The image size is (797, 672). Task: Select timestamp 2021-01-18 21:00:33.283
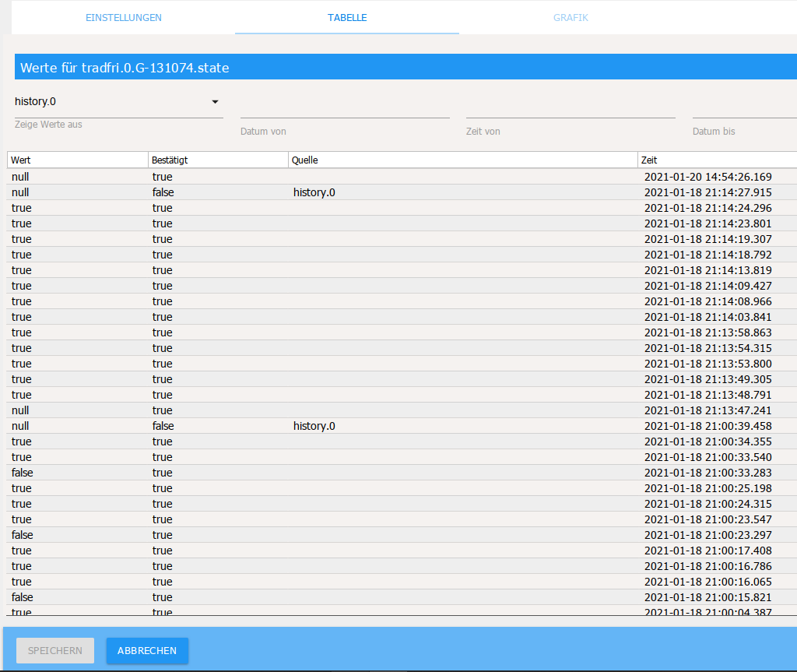pyautogui.click(x=708, y=473)
